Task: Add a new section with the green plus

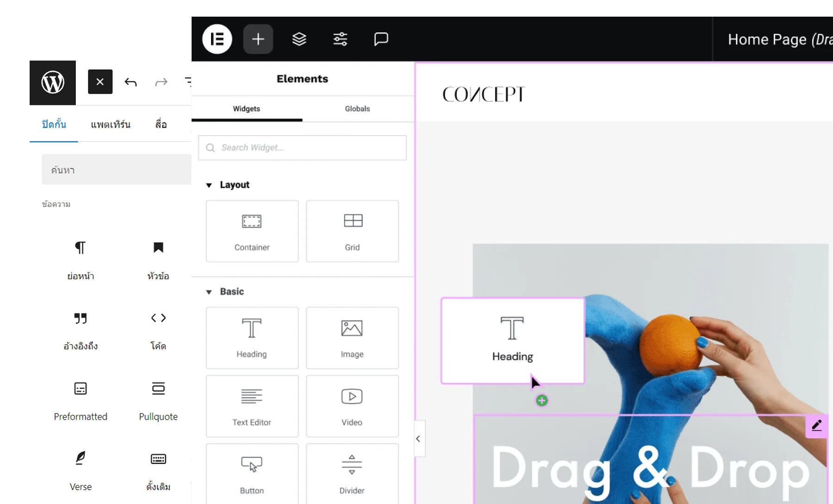Action: pyautogui.click(x=542, y=400)
